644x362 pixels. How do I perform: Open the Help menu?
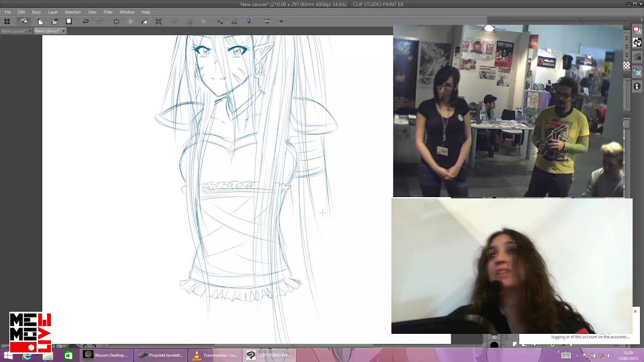coord(145,12)
